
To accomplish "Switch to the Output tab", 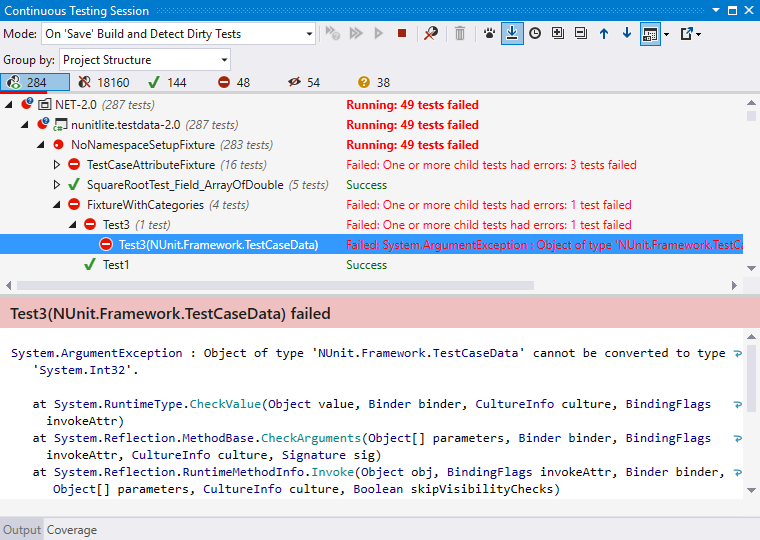I will [22, 530].
